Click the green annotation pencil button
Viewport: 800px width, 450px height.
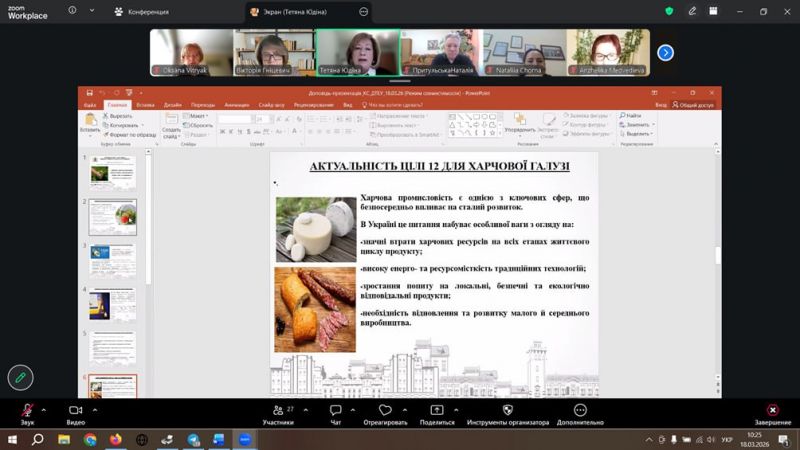pos(19,377)
